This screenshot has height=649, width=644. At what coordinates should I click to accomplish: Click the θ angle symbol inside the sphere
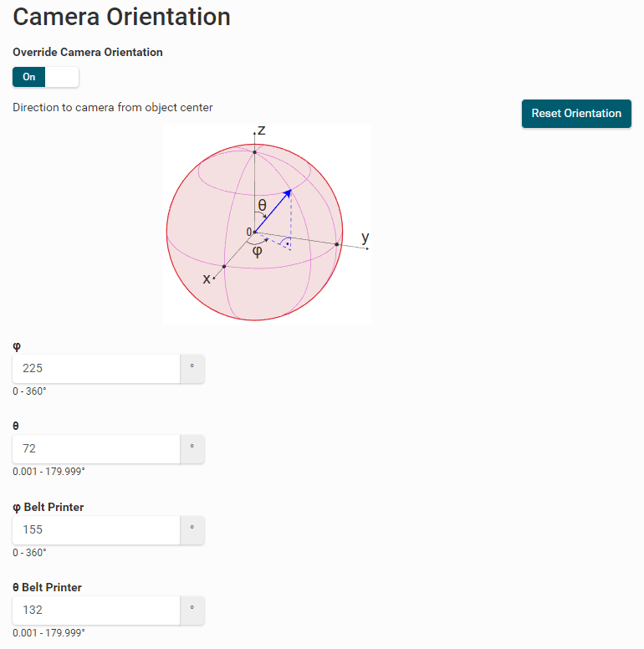262,206
